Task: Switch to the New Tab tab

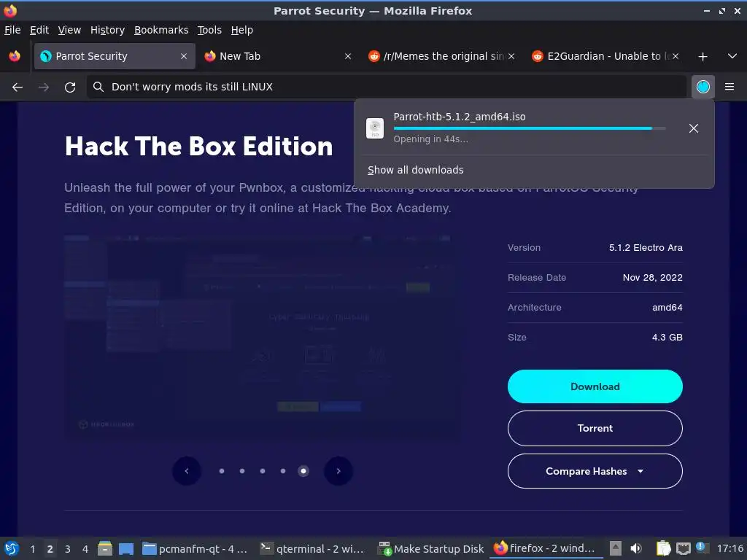Action: point(278,56)
